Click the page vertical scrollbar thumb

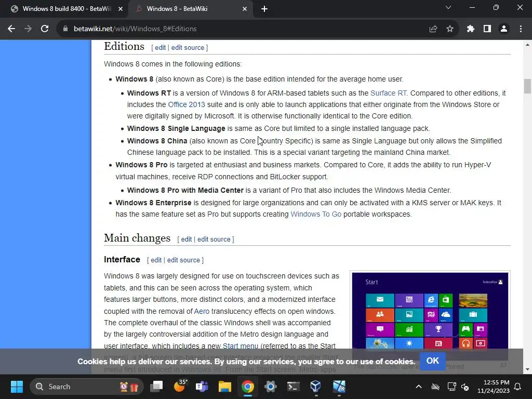click(527, 86)
